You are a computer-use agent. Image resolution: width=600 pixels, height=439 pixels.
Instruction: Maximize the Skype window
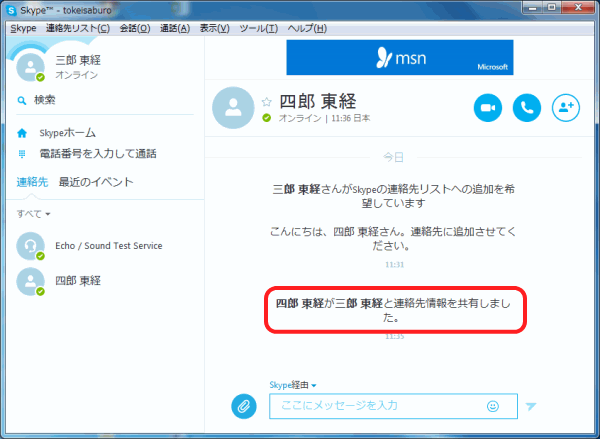tap(552, 8)
